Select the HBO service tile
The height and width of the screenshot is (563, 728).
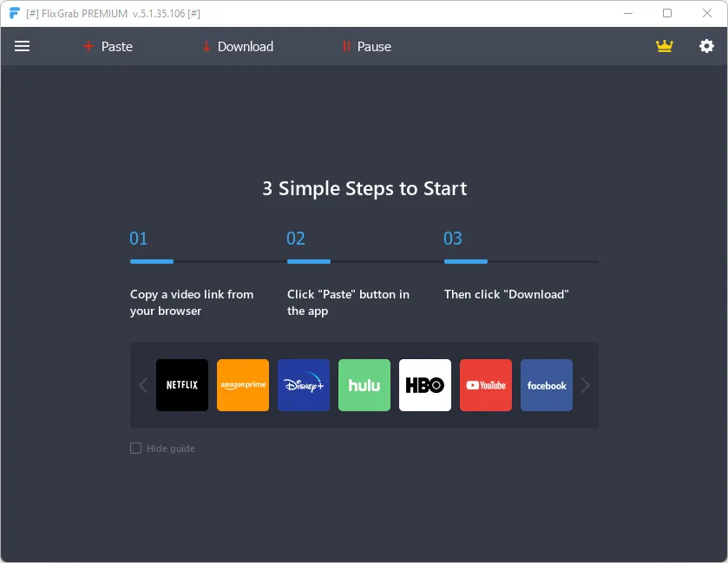click(425, 385)
